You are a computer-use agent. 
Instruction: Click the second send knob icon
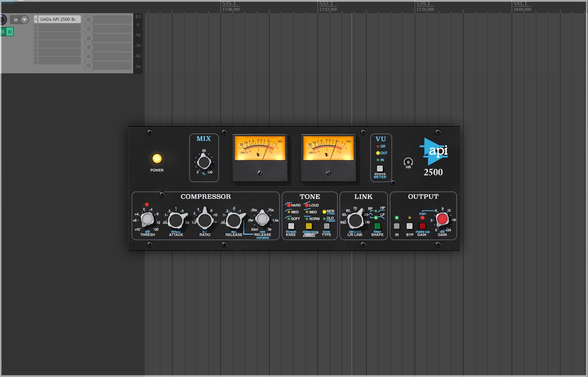pyautogui.click(x=89, y=29)
